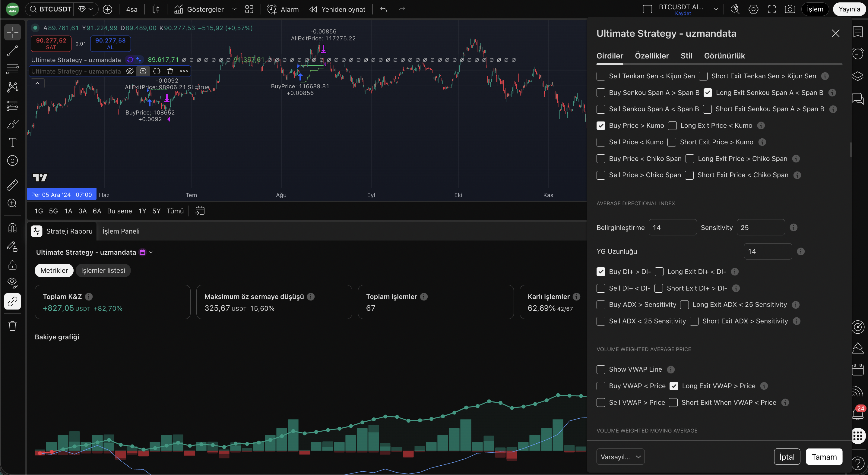Check Buy ADX > Sensitivity option

pyautogui.click(x=601, y=305)
